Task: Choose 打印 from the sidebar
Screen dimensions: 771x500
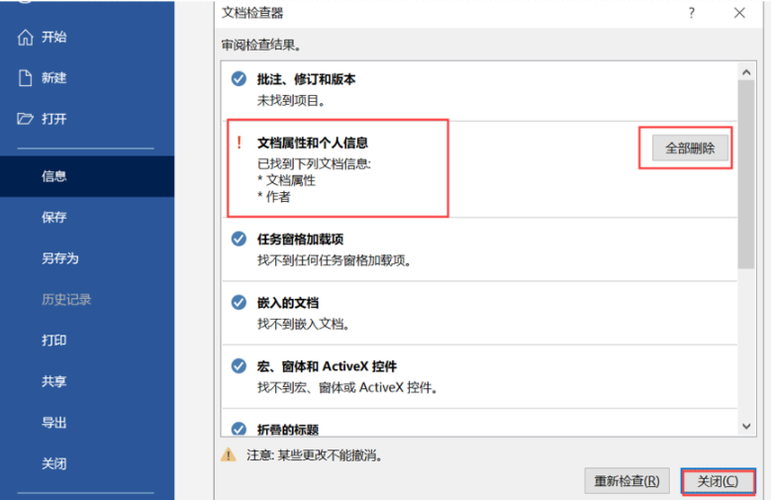Action: (54, 340)
